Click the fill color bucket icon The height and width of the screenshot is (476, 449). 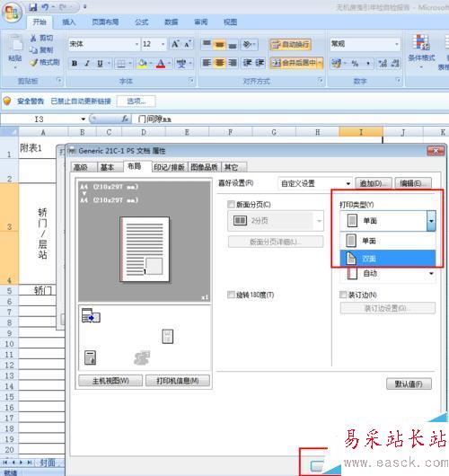tap(142, 63)
